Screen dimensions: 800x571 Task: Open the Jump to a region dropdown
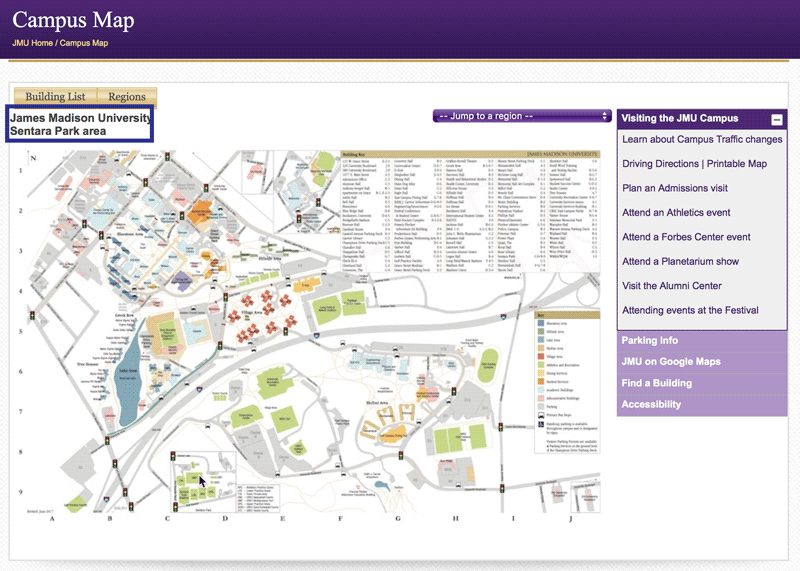(521, 116)
